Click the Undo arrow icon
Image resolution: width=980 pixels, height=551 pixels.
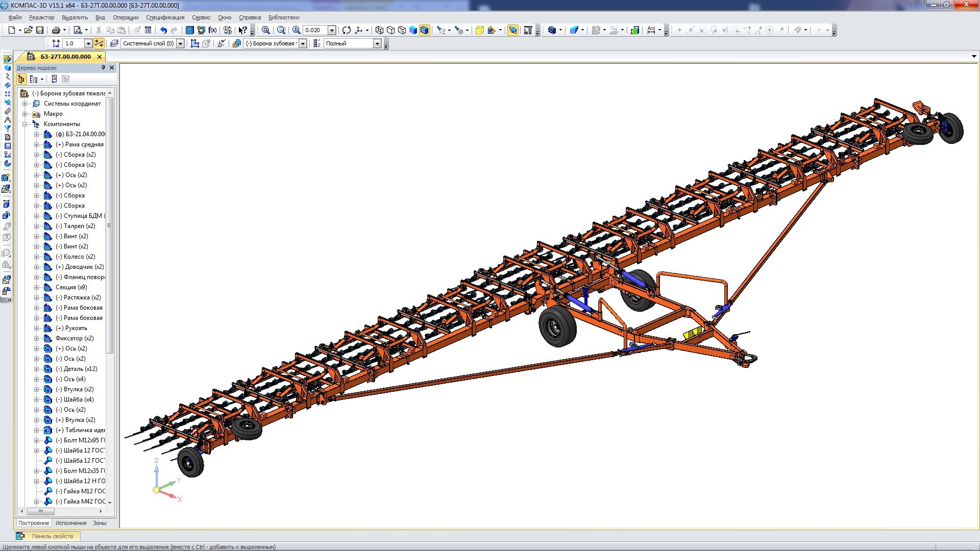[163, 30]
